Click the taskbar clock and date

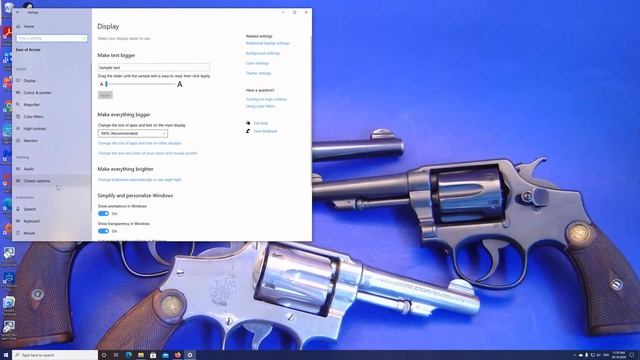click(x=619, y=355)
